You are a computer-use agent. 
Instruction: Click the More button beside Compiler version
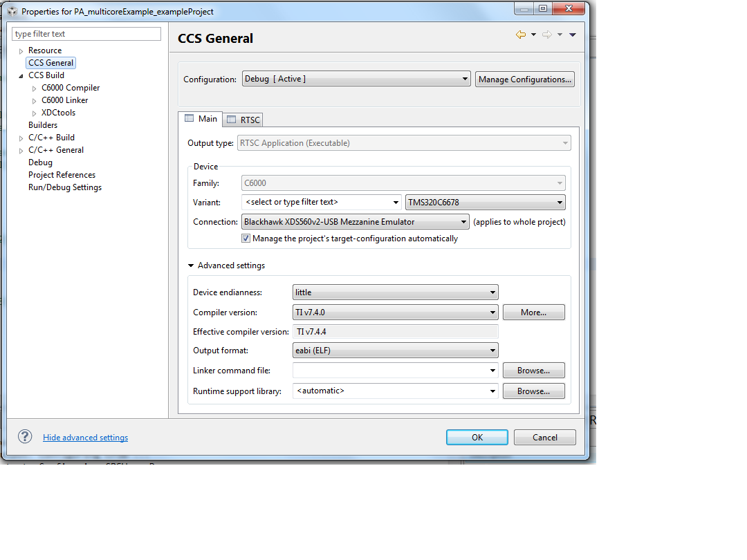533,312
